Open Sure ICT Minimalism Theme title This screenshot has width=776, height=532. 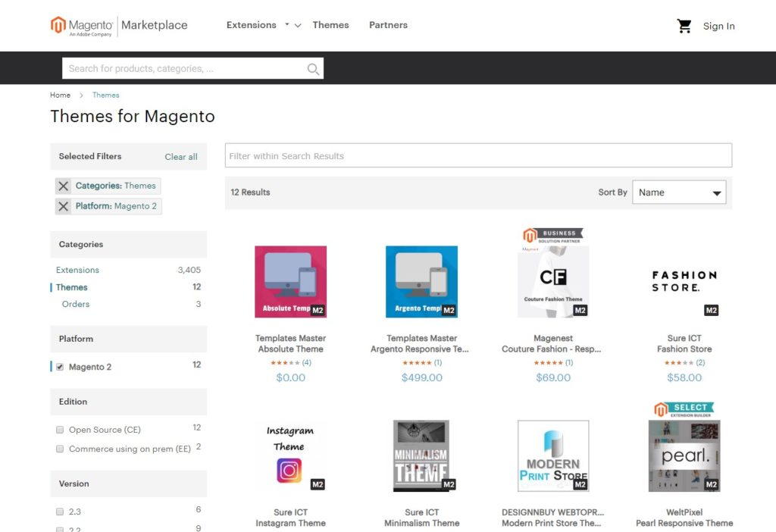(x=421, y=518)
